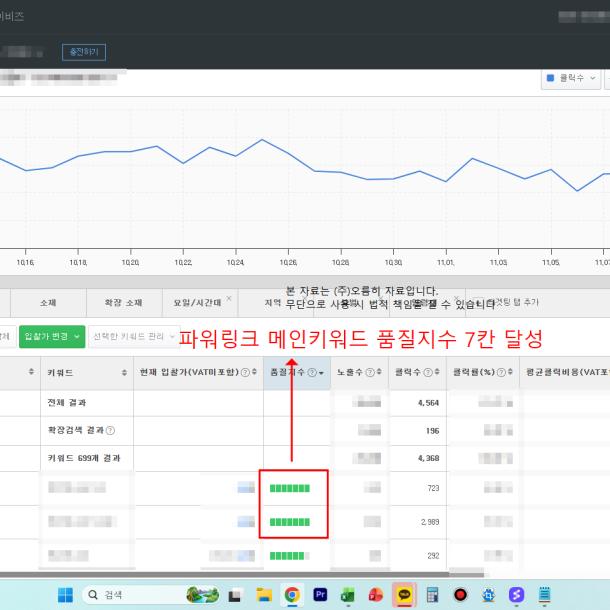This screenshot has width=610, height=610.
Task: Open File Explorer from the taskbar
Action: [264, 594]
